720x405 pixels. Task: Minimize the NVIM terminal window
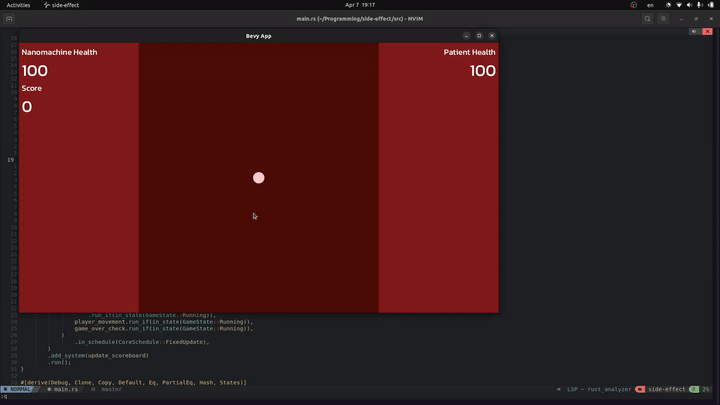681,19
